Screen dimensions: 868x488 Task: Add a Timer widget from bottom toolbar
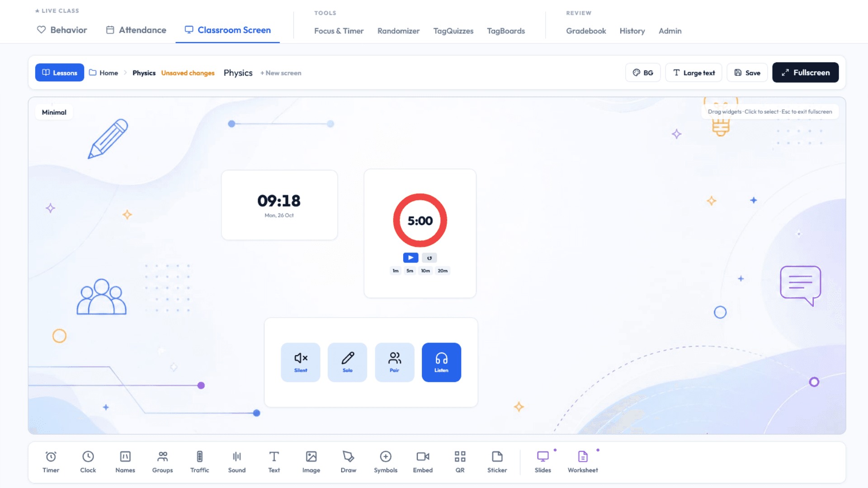(51, 462)
